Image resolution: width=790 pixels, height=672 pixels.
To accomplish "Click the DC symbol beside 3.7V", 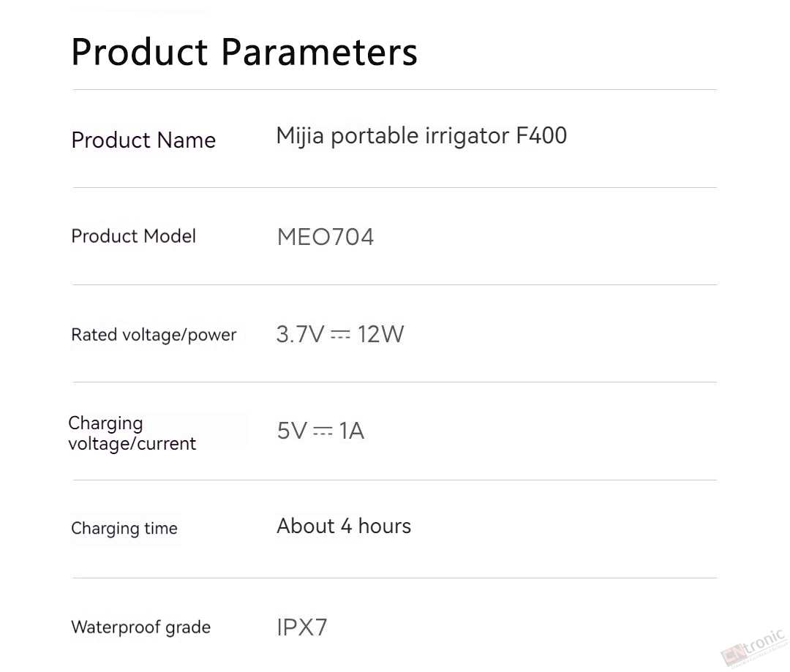I will [x=341, y=334].
